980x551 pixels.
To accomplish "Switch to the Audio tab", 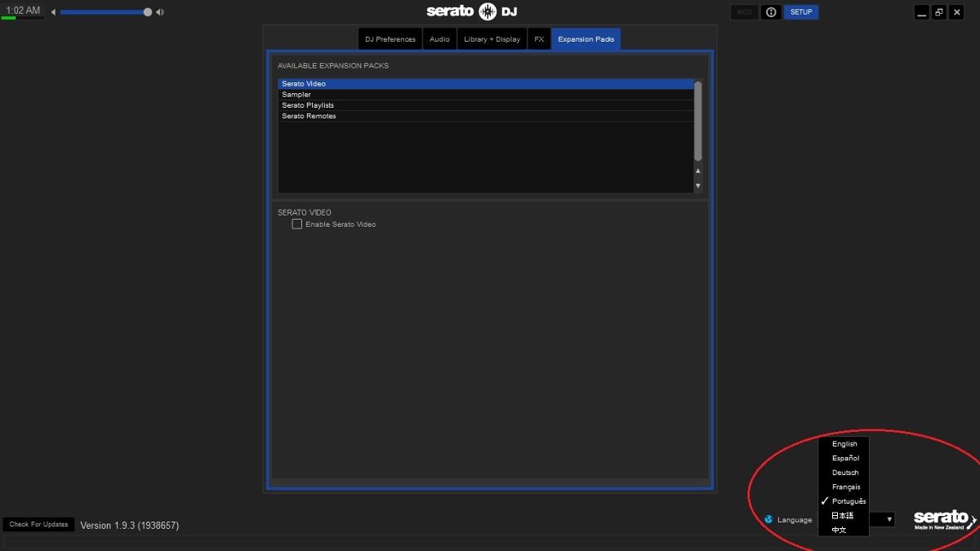I will [439, 39].
